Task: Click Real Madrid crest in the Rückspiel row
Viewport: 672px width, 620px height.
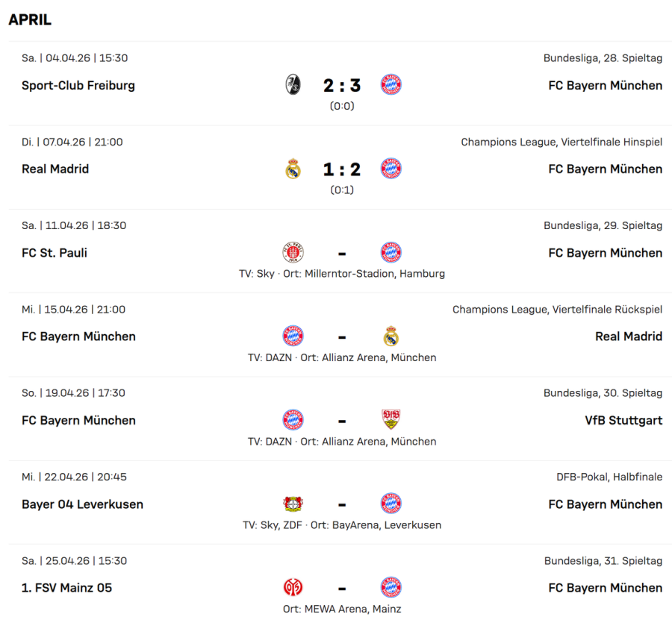Action: (391, 336)
